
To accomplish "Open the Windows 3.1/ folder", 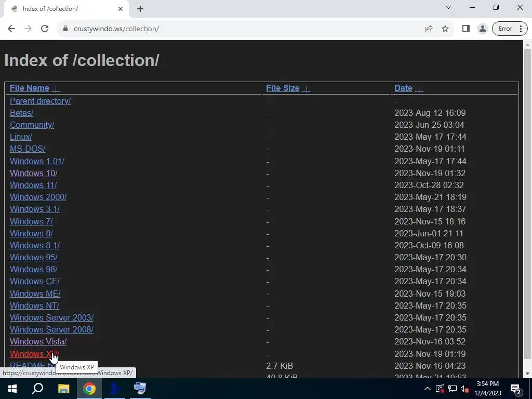I will click(x=35, y=209).
